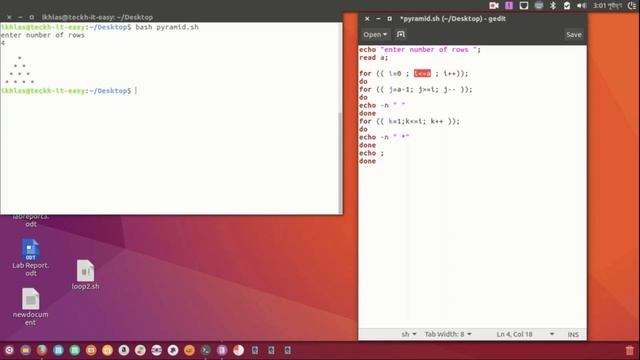
Task: Toggle the INS insert mode indicator
Action: pos(573,334)
